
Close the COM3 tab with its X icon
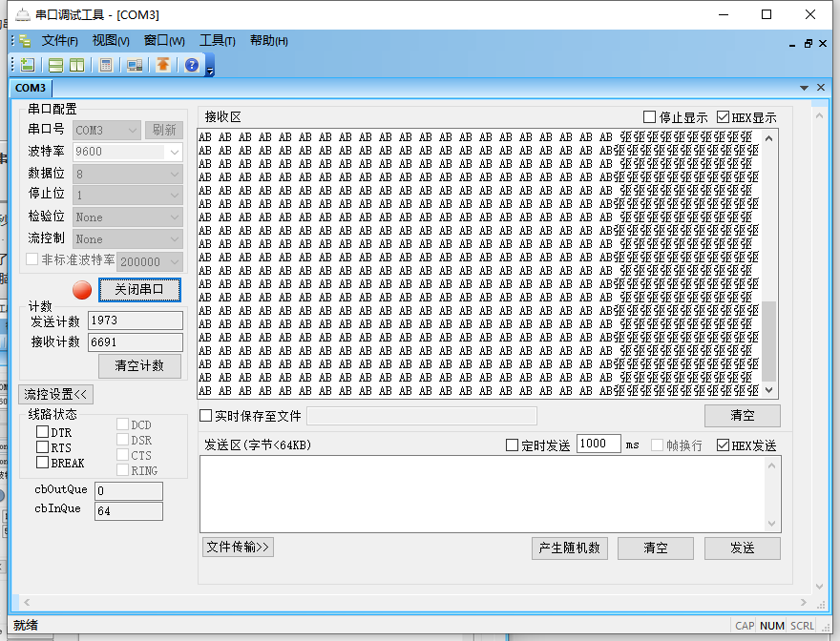[x=819, y=88]
